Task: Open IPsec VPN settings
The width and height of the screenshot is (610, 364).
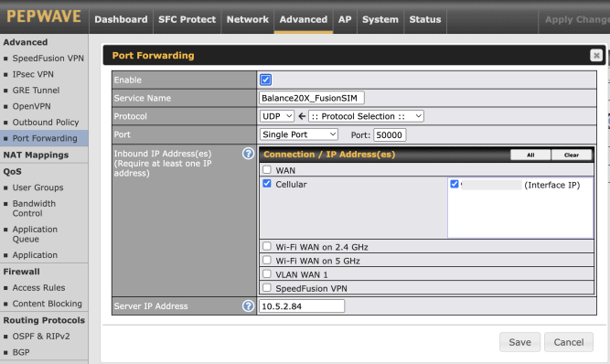Action: pos(33,74)
